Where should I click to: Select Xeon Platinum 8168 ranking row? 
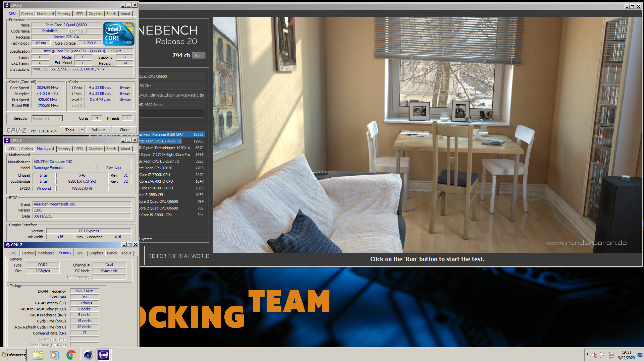pyautogui.click(x=172, y=134)
